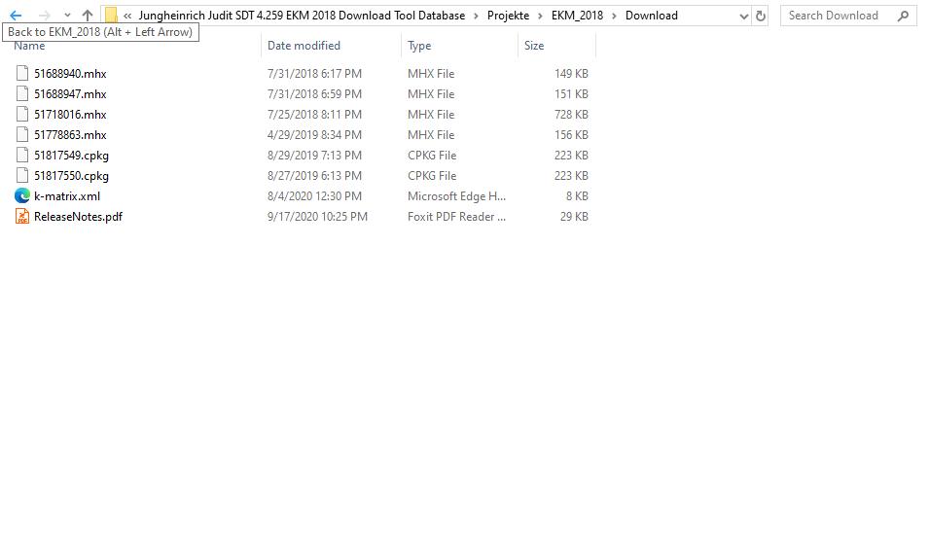Click PDF icon beside ReleaseNotes.pdf
The height and width of the screenshot is (560, 930).
coord(22,216)
